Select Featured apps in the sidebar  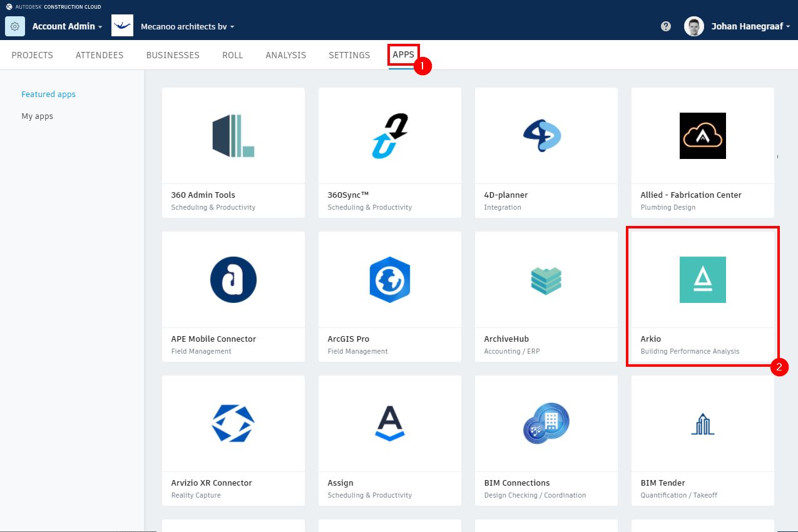[48, 95]
